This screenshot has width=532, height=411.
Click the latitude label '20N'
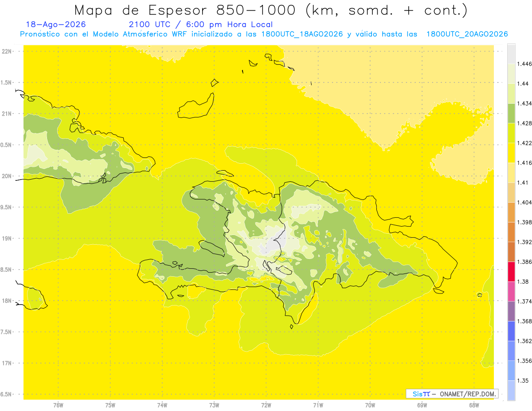pos(8,176)
